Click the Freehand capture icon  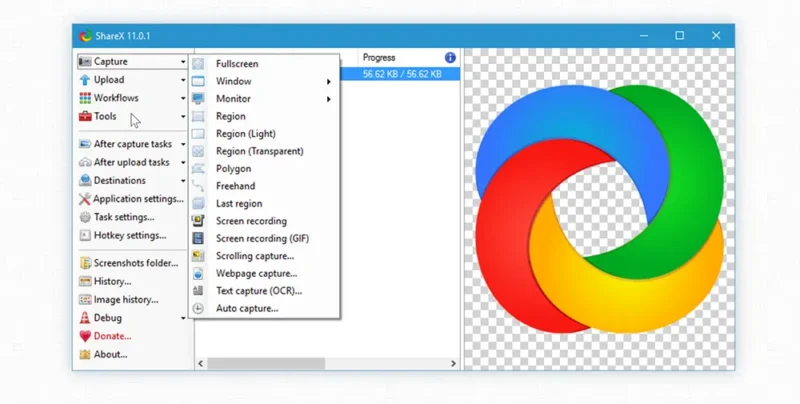[x=198, y=186]
